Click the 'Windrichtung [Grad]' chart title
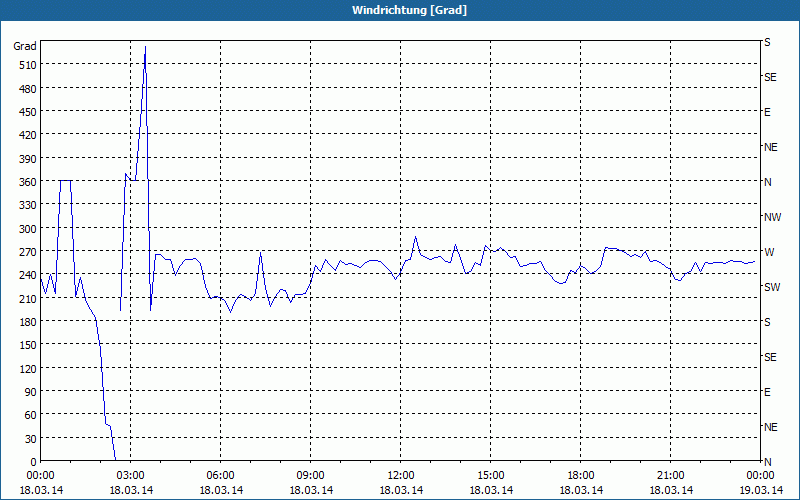Viewport: 800px width, 500px height. tap(409, 10)
